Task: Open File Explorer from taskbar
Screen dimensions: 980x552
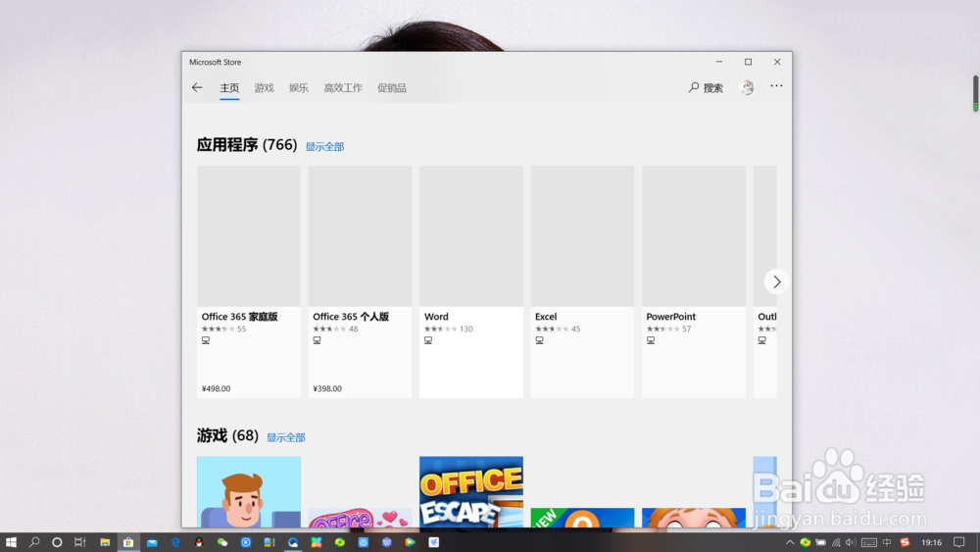Action: (x=105, y=542)
